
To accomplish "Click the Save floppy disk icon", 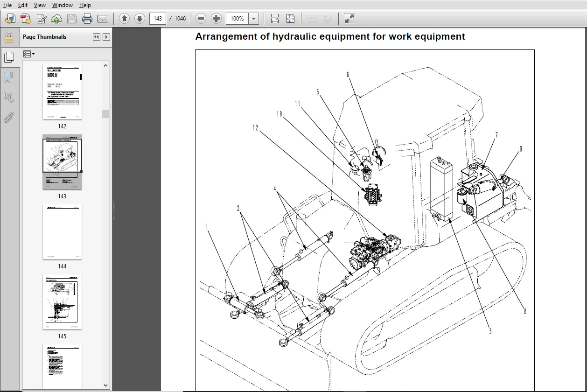I will click(x=72, y=19).
